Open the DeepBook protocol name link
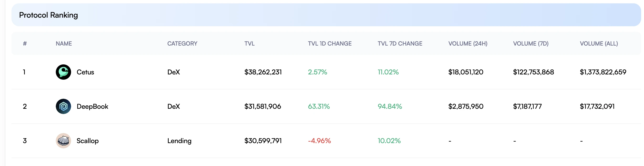644x166 pixels. point(92,107)
